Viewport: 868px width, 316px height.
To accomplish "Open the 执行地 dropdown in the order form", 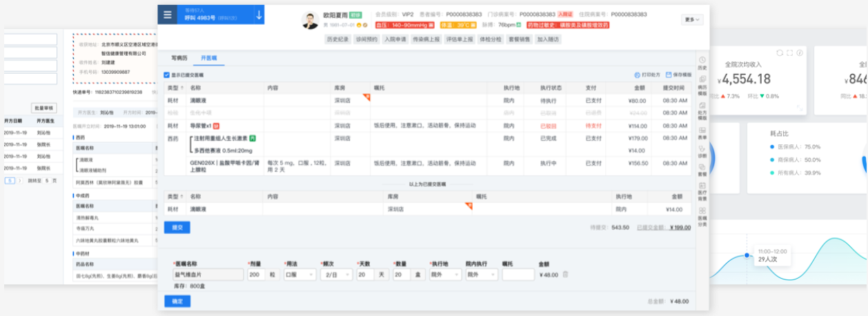I will point(444,275).
